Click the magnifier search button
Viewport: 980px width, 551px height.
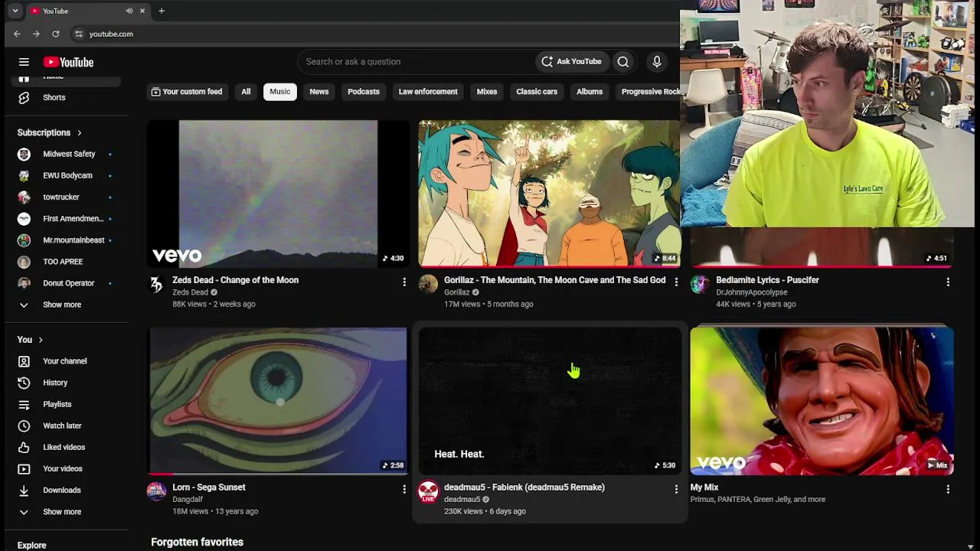(x=623, y=62)
